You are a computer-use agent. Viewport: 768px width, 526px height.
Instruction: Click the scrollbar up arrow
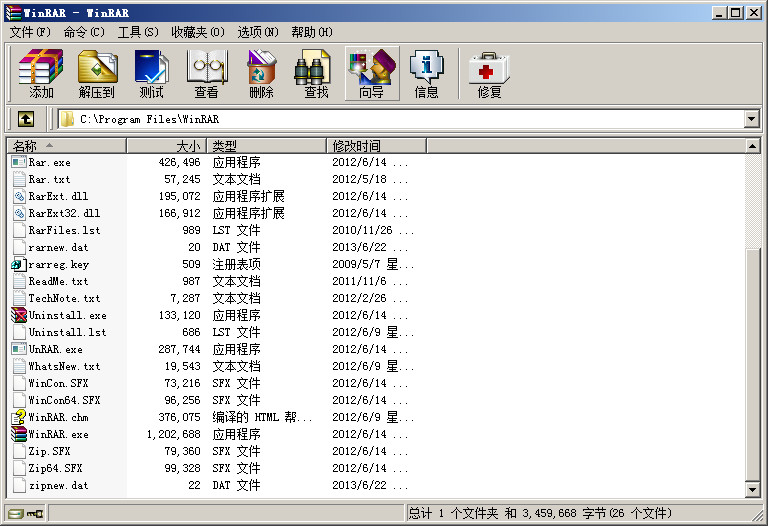[x=752, y=145]
